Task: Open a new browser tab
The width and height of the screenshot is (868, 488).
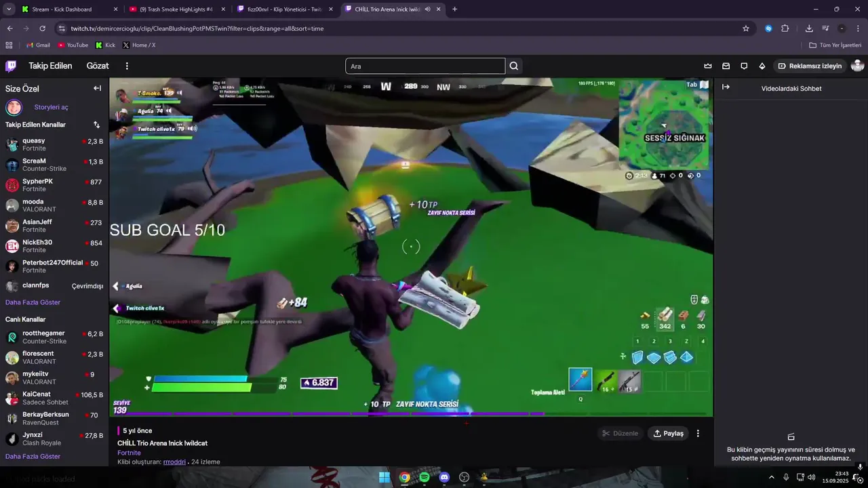Action: [454, 9]
